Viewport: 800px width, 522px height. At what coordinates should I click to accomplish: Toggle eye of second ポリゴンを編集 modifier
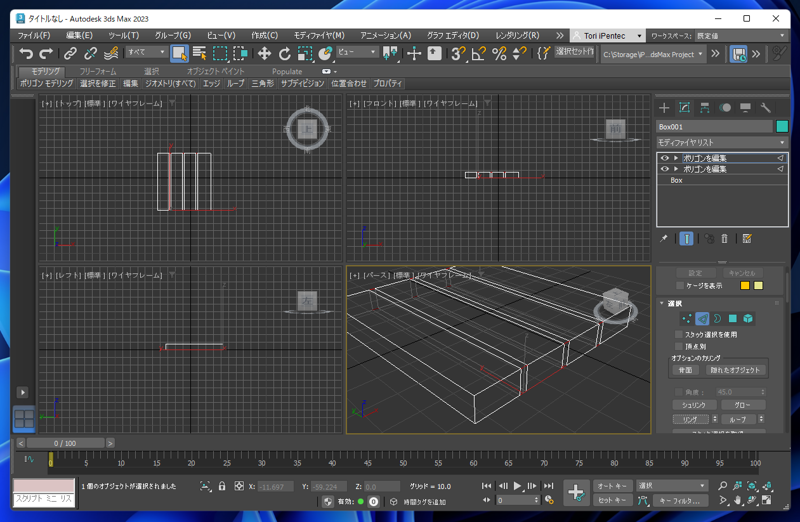(x=664, y=169)
